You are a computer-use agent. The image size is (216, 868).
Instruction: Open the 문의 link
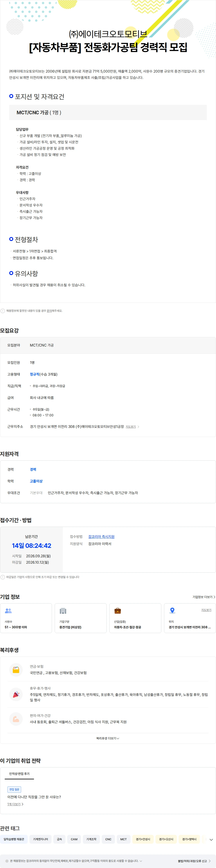pyautogui.click(x=49, y=311)
